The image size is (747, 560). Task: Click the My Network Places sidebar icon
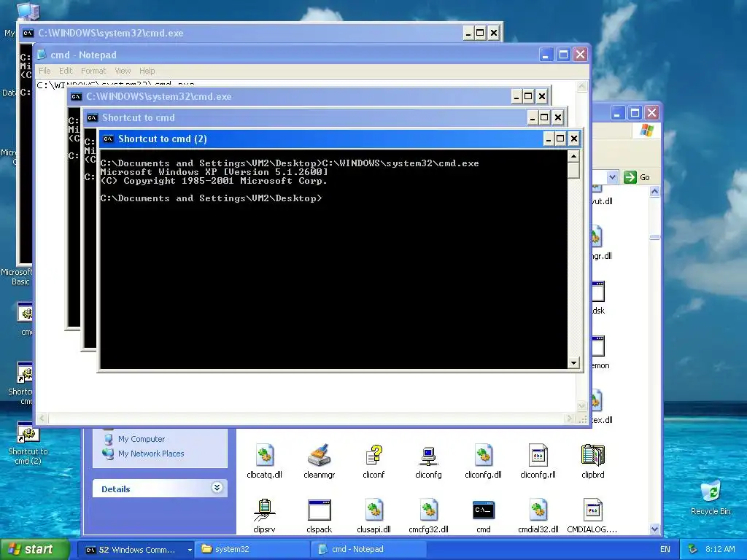pyautogui.click(x=108, y=454)
